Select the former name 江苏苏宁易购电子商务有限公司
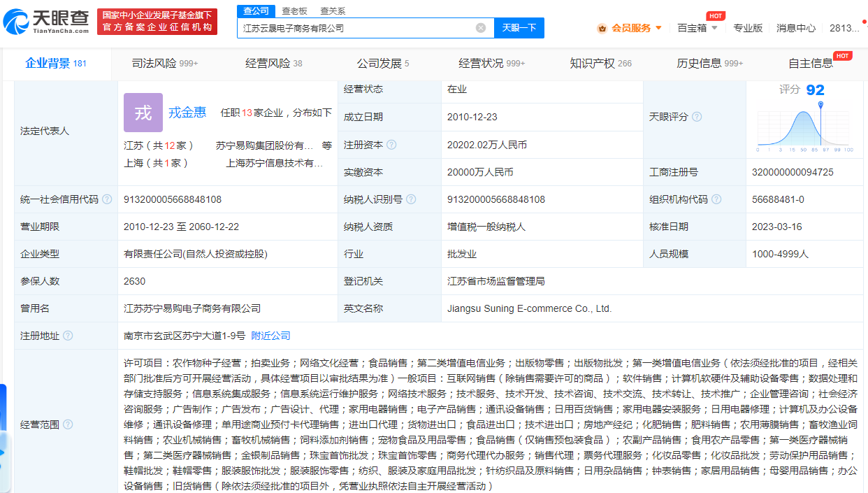Screen dimensions: 868x493 coord(192,308)
